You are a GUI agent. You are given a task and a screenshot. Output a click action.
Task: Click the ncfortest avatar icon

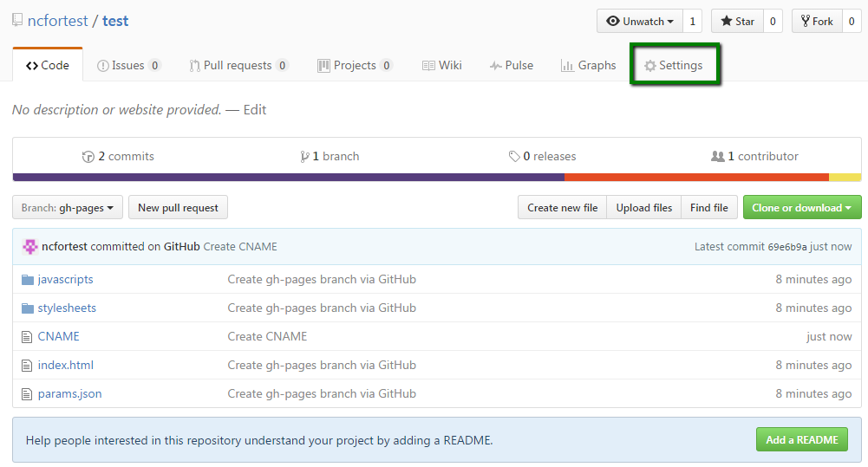pyautogui.click(x=29, y=247)
